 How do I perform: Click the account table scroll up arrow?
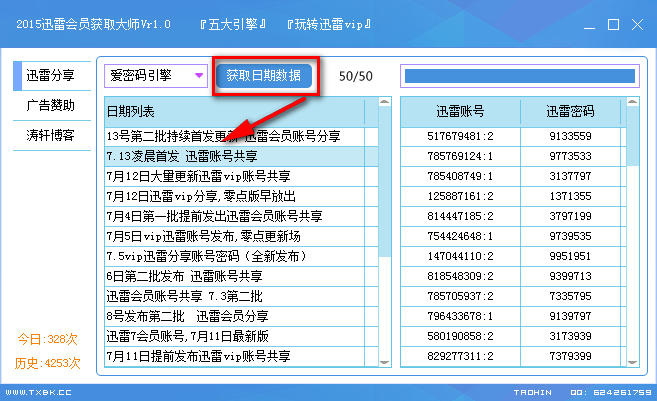point(633,102)
